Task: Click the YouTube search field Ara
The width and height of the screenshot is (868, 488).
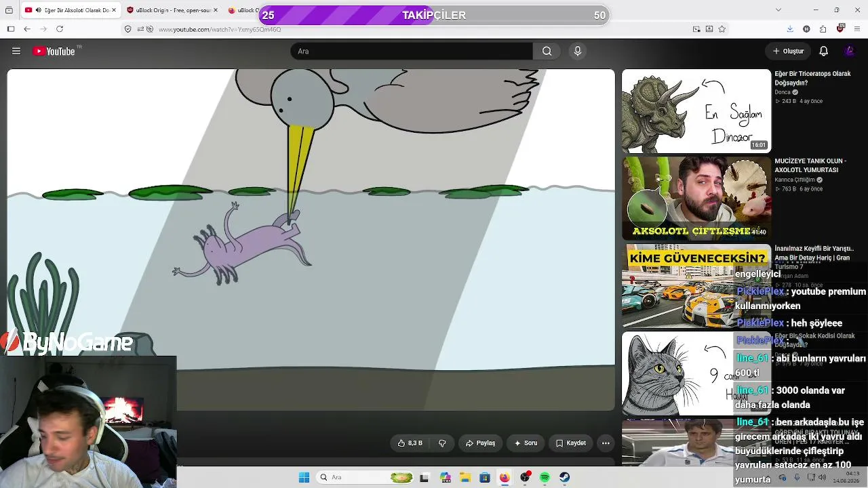Action: click(412, 51)
